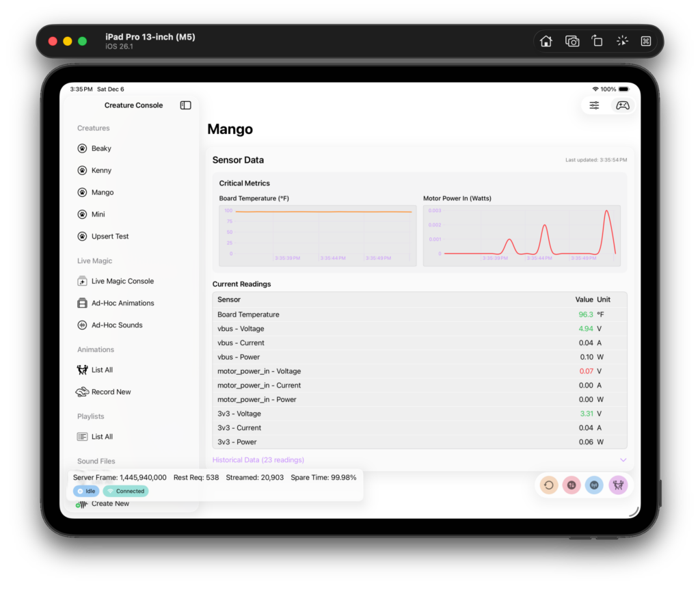Click the blue antenna broadcast button
Image resolution: width=700 pixels, height=590 pixels.
(594, 485)
